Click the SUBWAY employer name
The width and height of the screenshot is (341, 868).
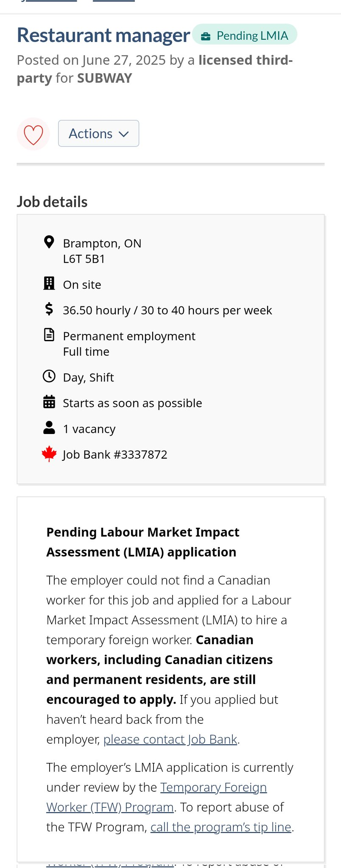pyautogui.click(x=104, y=78)
